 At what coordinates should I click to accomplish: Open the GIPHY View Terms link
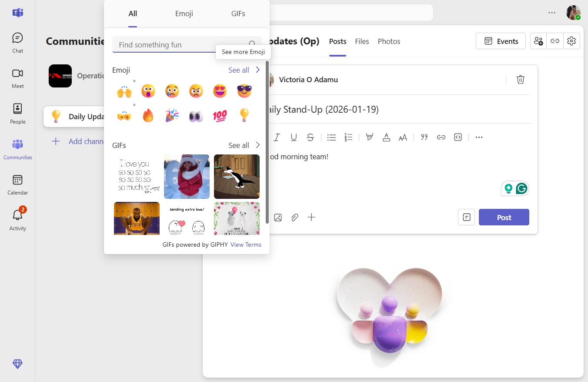pyautogui.click(x=246, y=245)
